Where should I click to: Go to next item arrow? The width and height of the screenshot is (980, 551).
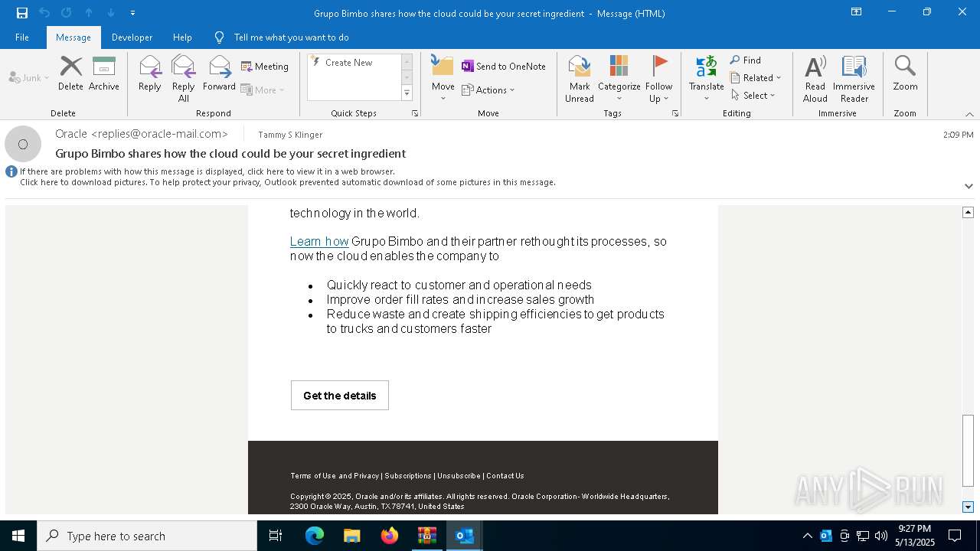coord(111,13)
